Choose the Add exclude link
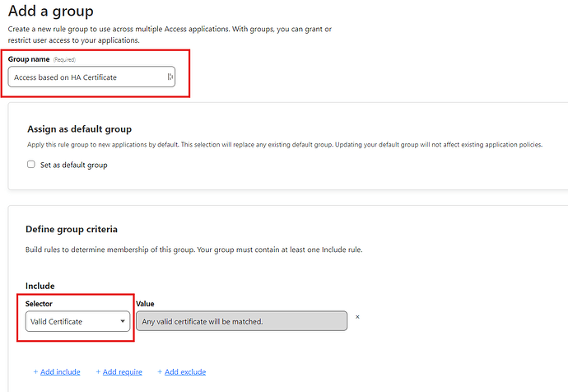The height and width of the screenshot is (392, 568). pos(185,372)
